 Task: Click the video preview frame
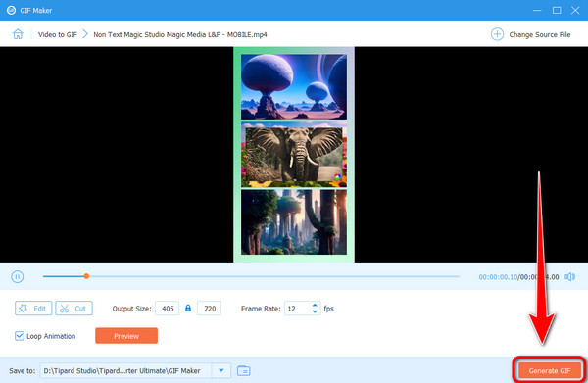pos(294,155)
